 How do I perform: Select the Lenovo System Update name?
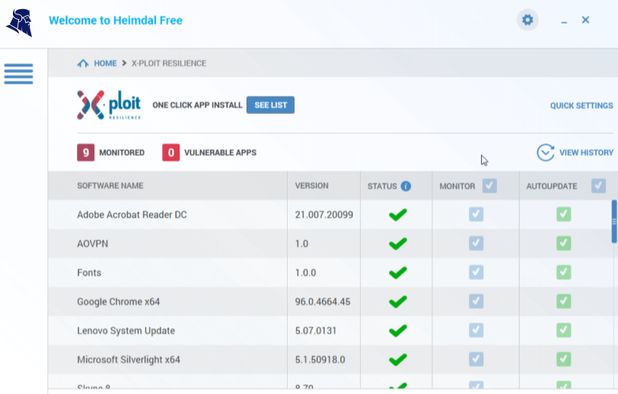click(126, 331)
